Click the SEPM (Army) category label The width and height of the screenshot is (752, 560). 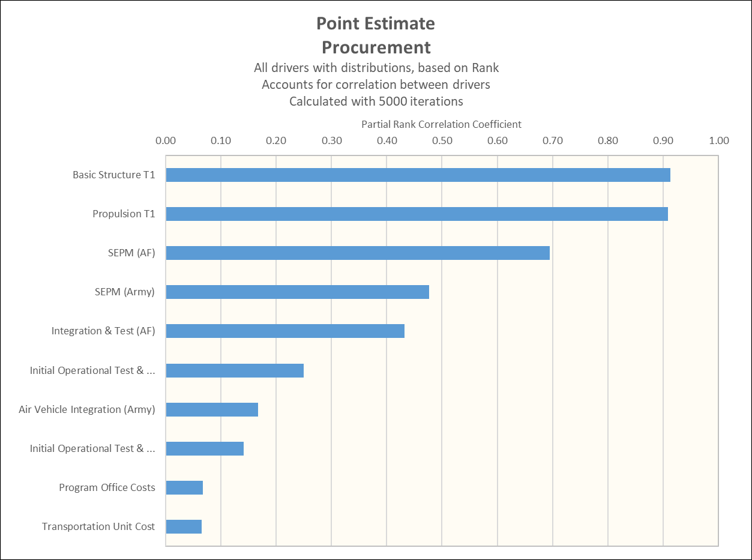point(124,292)
